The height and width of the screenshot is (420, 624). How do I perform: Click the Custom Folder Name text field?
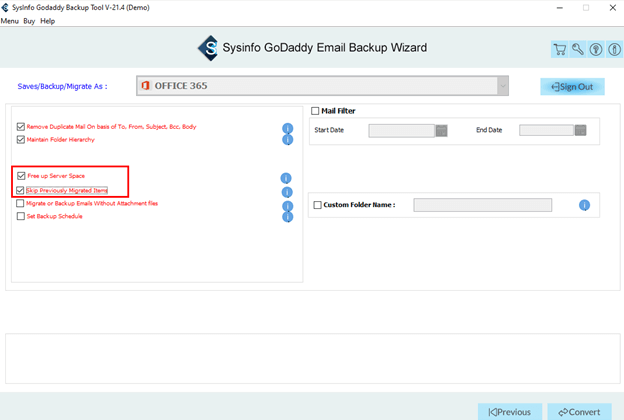[x=483, y=205]
